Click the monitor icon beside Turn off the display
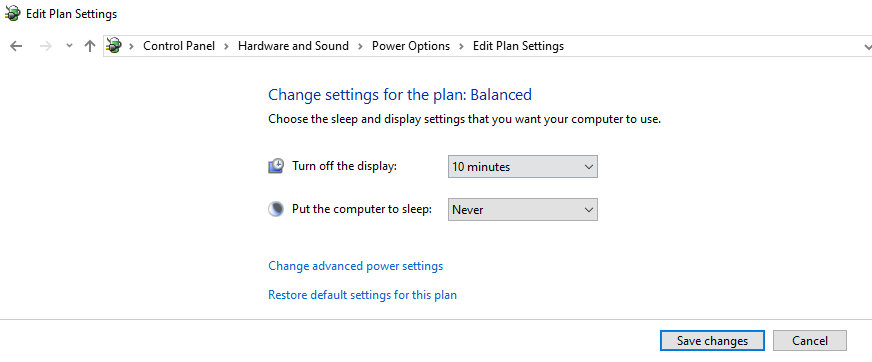 tap(276, 166)
